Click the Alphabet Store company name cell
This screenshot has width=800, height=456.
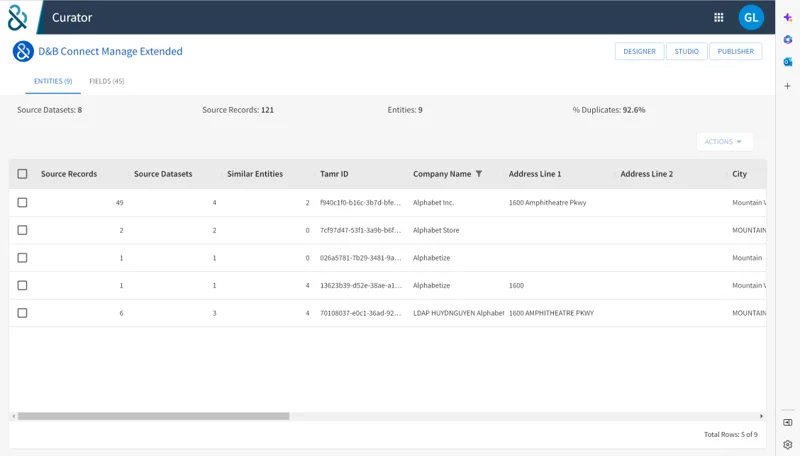coord(436,230)
